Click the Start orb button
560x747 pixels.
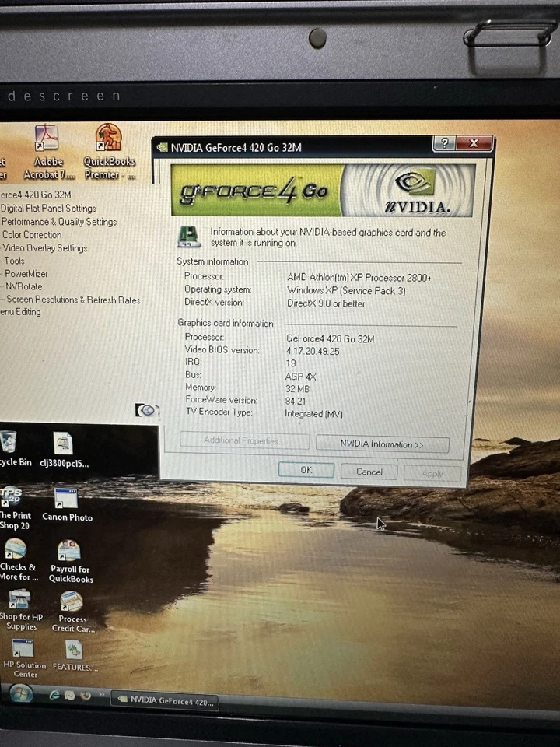[x=20, y=693]
